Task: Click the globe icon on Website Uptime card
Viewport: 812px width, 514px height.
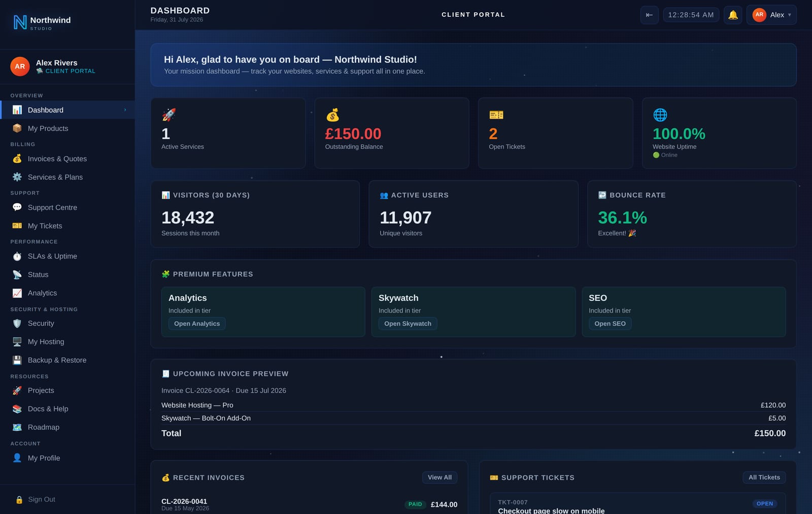Action: 660,115
